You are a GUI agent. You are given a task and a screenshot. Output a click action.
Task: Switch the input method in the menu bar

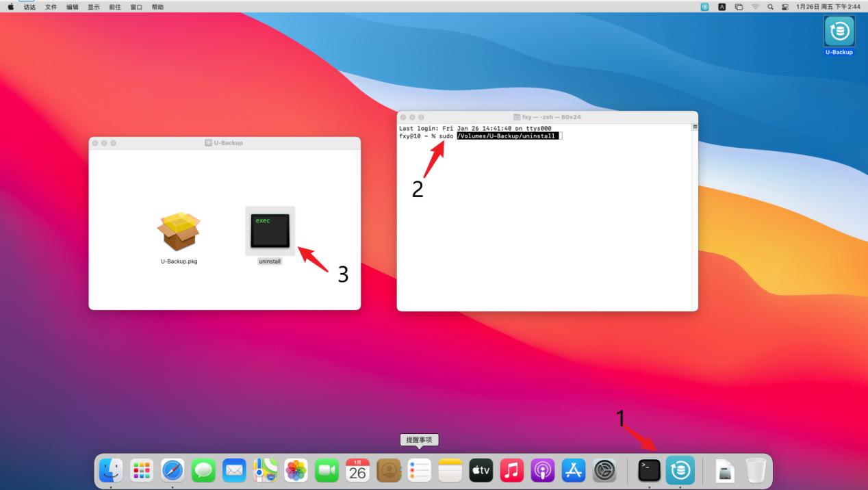(721, 6)
